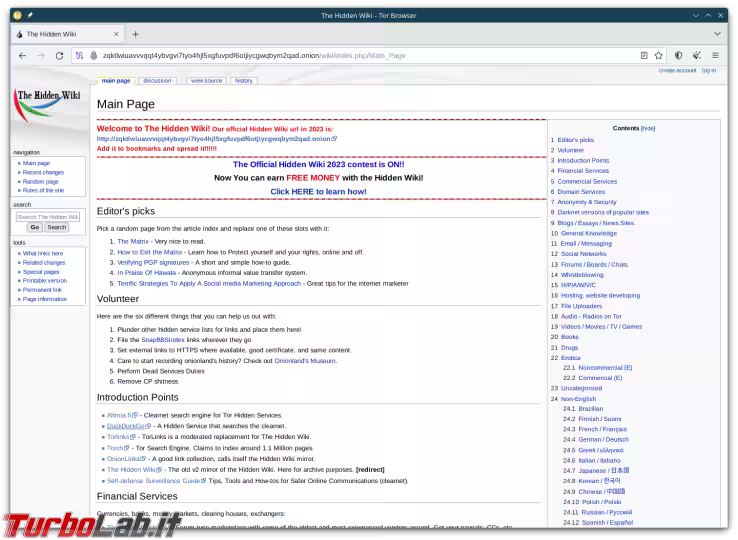The image size is (738, 540).
Task: Open Recent changes in navigation
Action: pyautogui.click(x=43, y=172)
